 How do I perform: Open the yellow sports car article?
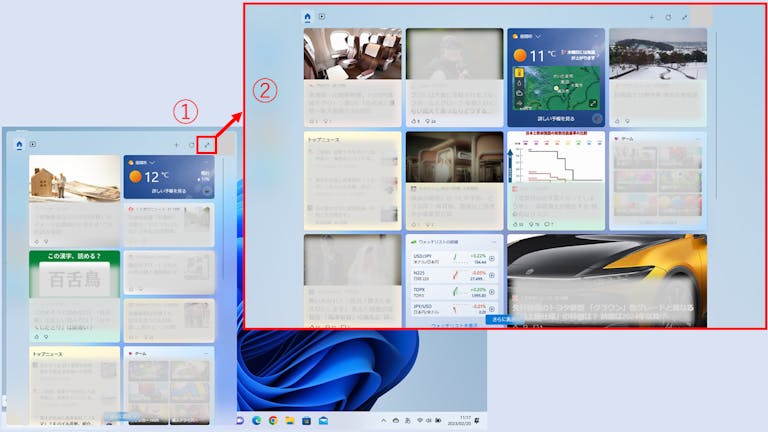tap(607, 281)
